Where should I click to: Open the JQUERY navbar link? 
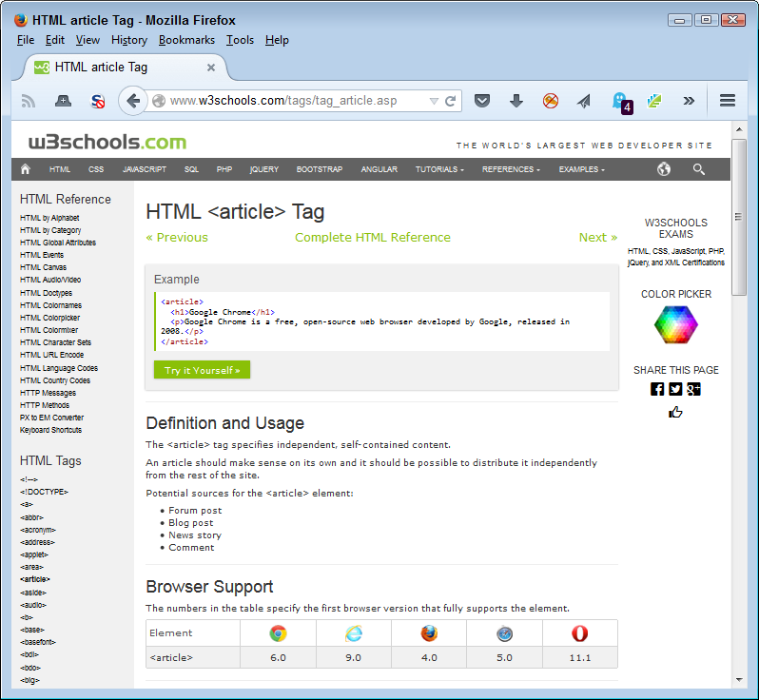[263, 169]
